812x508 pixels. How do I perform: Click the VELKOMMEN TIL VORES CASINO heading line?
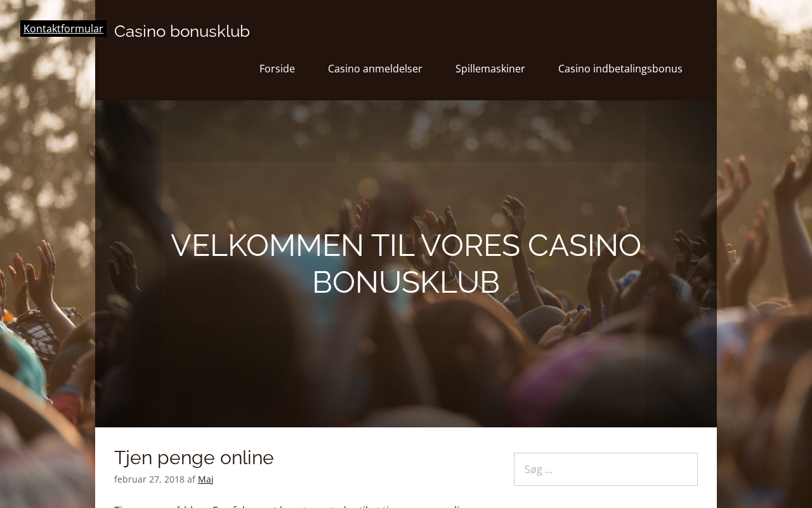point(406,245)
